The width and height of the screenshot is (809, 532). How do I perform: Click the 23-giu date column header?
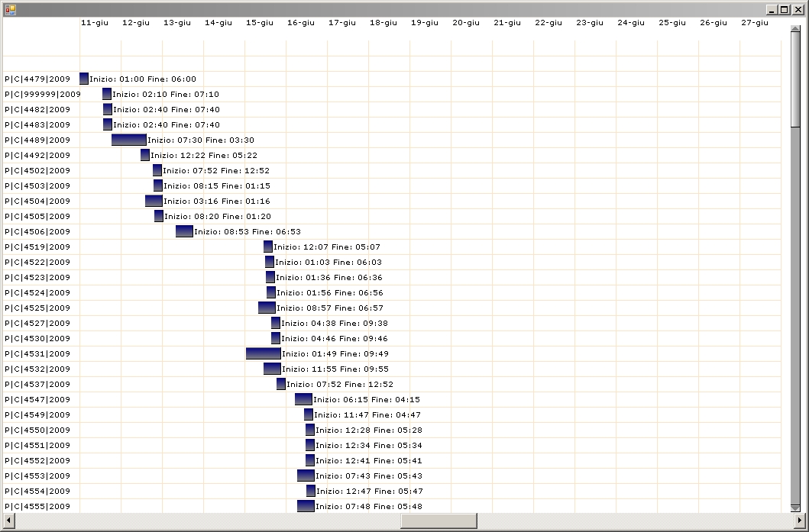[590, 23]
